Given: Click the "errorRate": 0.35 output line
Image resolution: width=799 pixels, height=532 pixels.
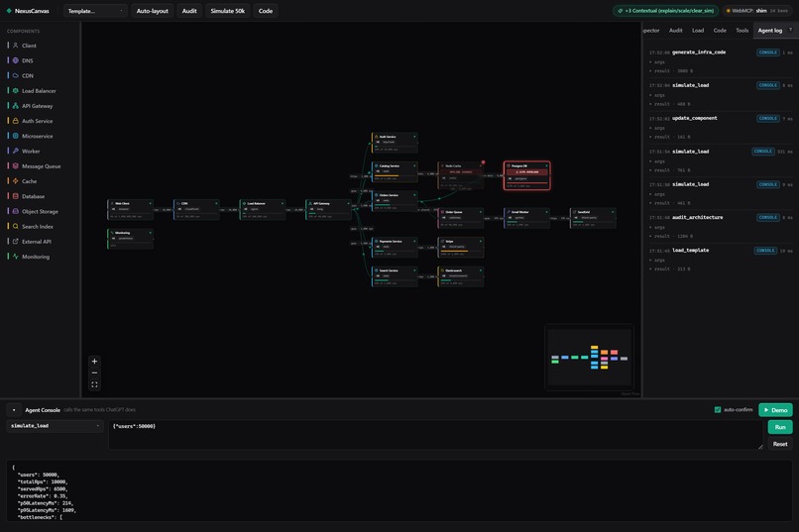Looking at the screenshot, I should coord(43,496).
